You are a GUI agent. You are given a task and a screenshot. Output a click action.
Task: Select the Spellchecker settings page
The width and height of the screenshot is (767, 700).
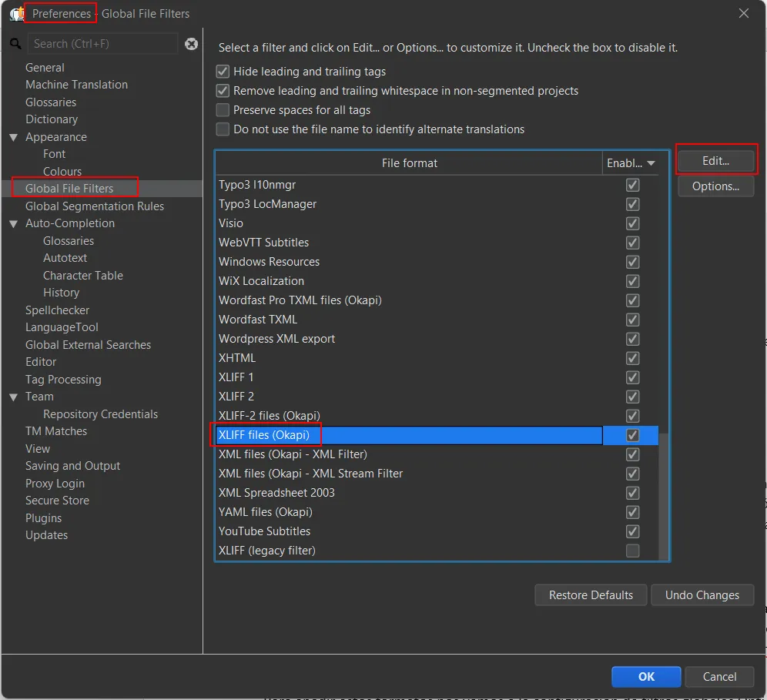tap(58, 310)
